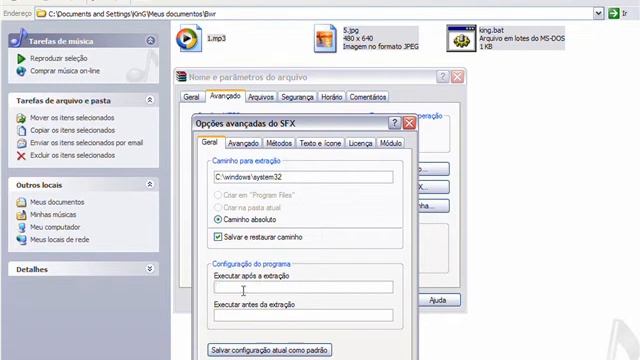Click the Meus locais de rede icon
Viewport: 640px width, 360px height.
21,240
